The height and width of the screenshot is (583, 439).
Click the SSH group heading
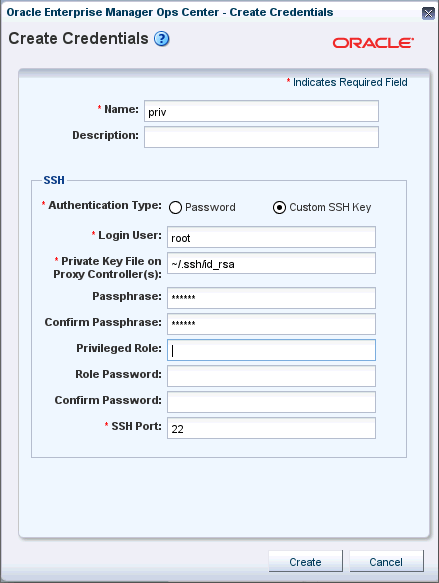pos(54,180)
